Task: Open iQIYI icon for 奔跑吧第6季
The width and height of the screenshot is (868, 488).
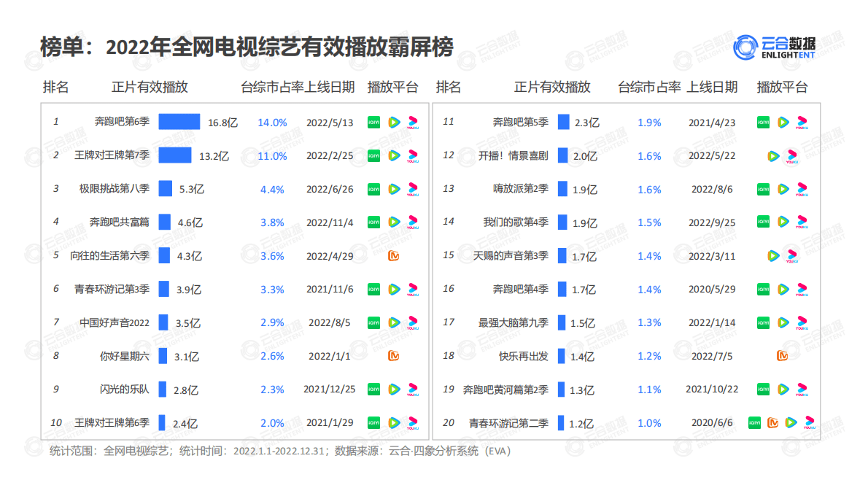Action: click(373, 122)
